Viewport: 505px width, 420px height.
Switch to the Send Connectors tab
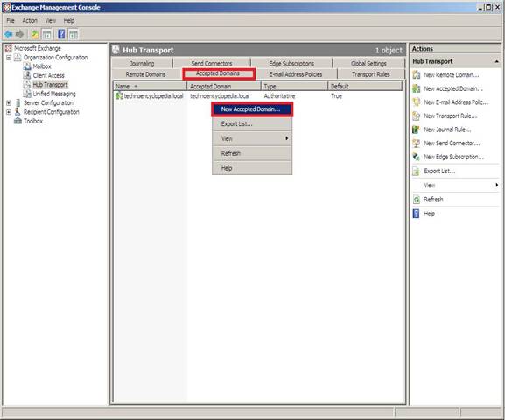pyautogui.click(x=212, y=64)
